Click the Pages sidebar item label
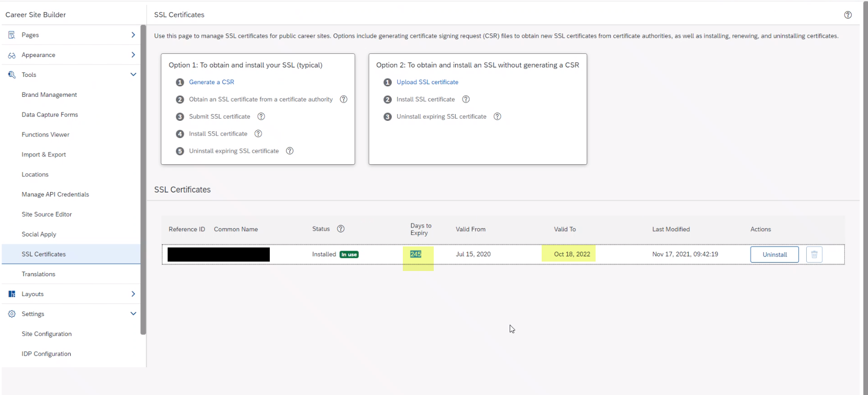Image resolution: width=868 pixels, height=395 pixels. click(30, 35)
